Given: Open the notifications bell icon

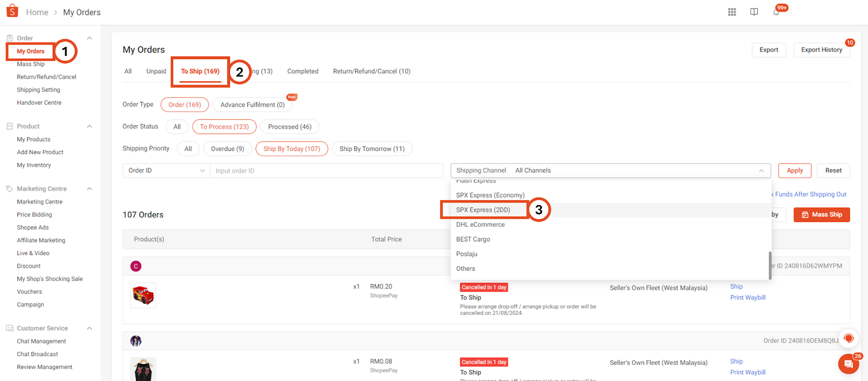Looking at the screenshot, I should pyautogui.click(x=776, y=12).
